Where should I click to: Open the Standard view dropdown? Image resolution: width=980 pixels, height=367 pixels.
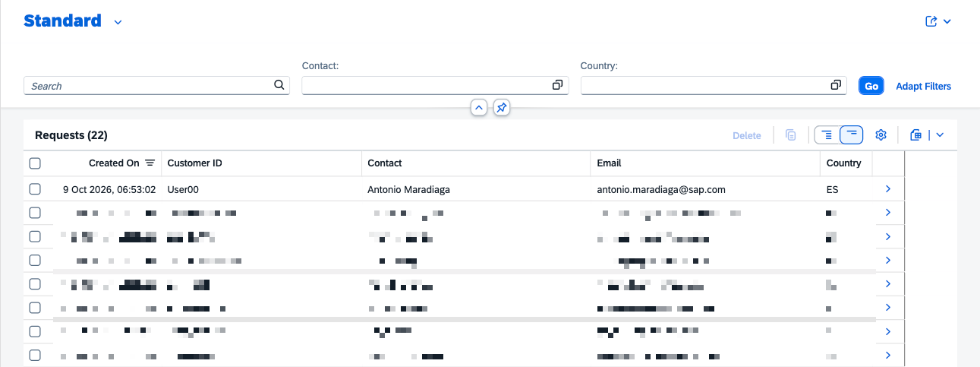click(118, 22)
